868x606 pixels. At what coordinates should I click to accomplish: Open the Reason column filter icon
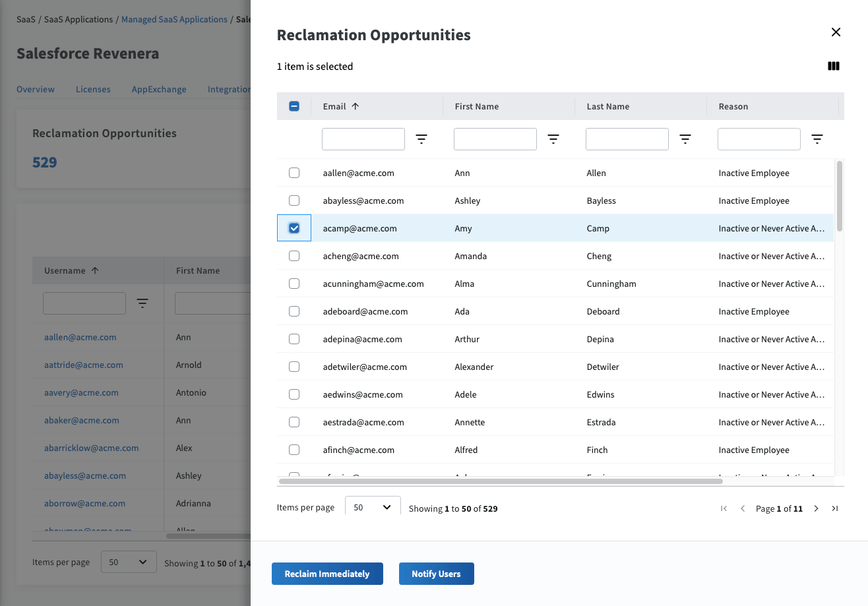(x=817, y=139)
